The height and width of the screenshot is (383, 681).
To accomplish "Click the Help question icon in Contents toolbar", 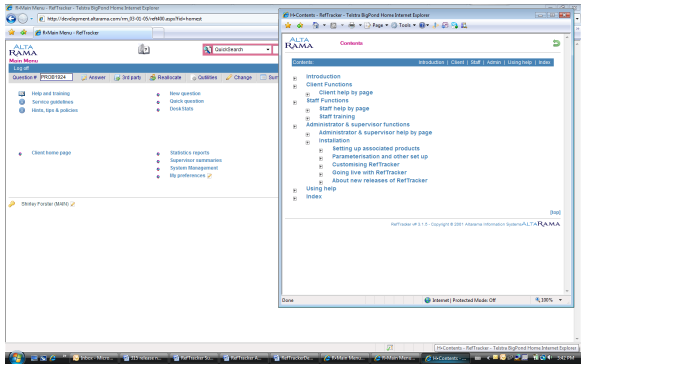I will (422, 26).
